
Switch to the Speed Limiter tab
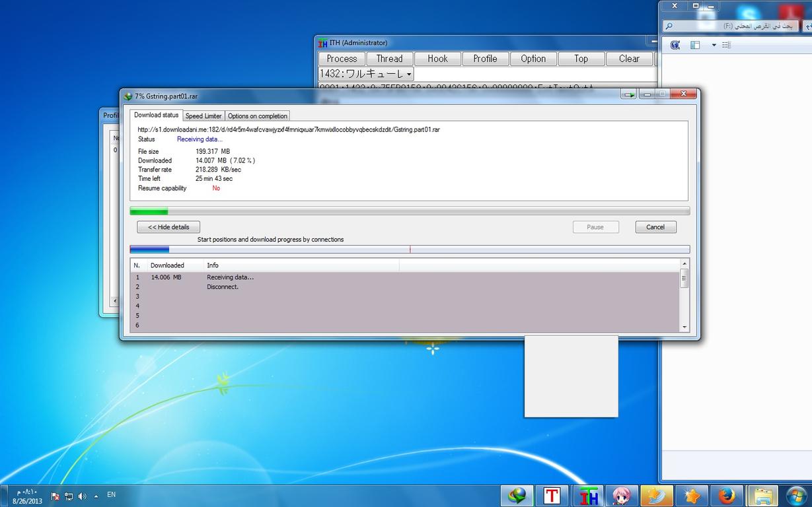203,116
